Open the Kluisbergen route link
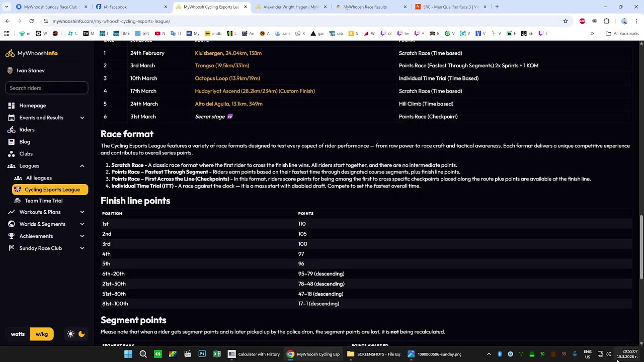 (x=228, y=53)
